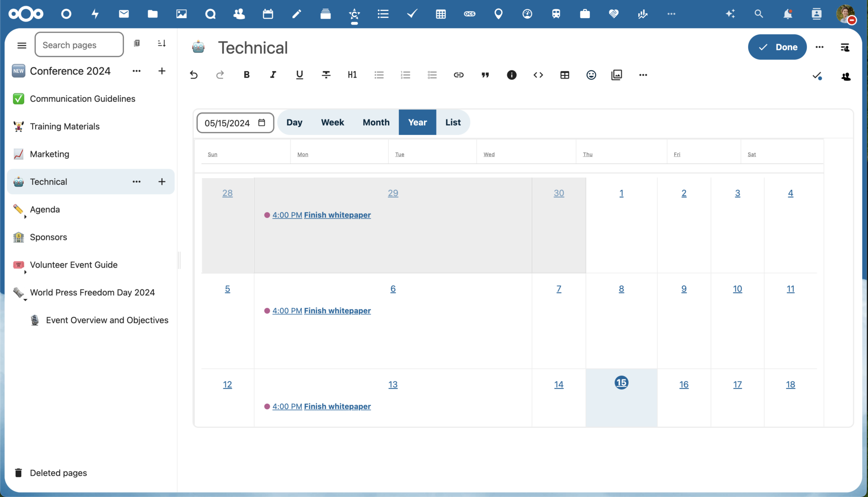Open the Mail app from the top bar
The image size is (868, 497).
click(x=123, y=14)
